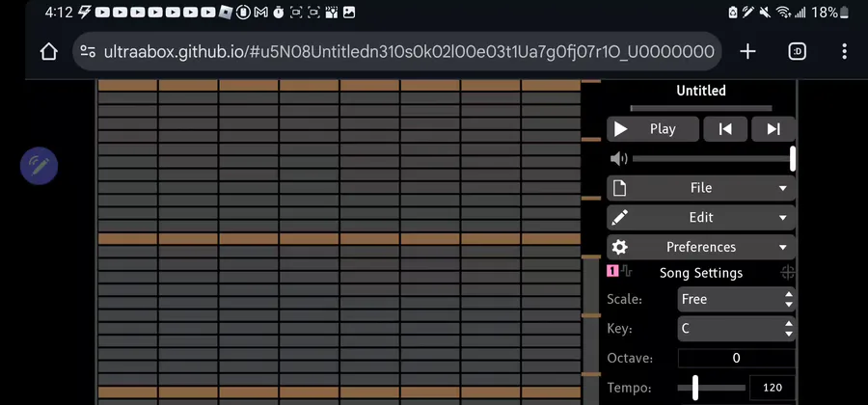
Task: Click the crosshair icon beside Song Settings
Action: 788,272
